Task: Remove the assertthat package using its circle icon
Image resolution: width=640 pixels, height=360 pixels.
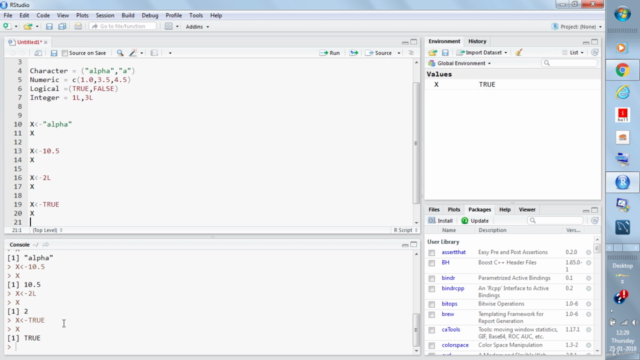Action: tap(589, 253)
